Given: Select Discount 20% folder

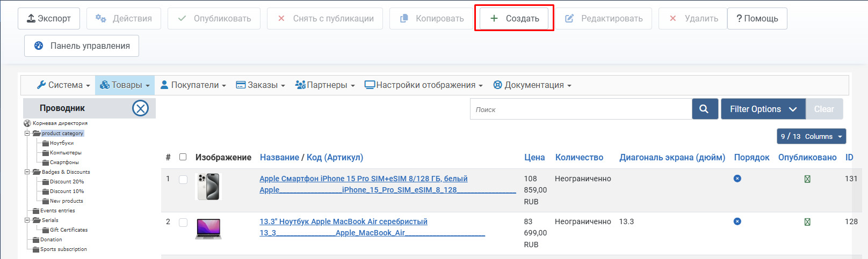Looking at the screenshot, I should pos(67,182).
